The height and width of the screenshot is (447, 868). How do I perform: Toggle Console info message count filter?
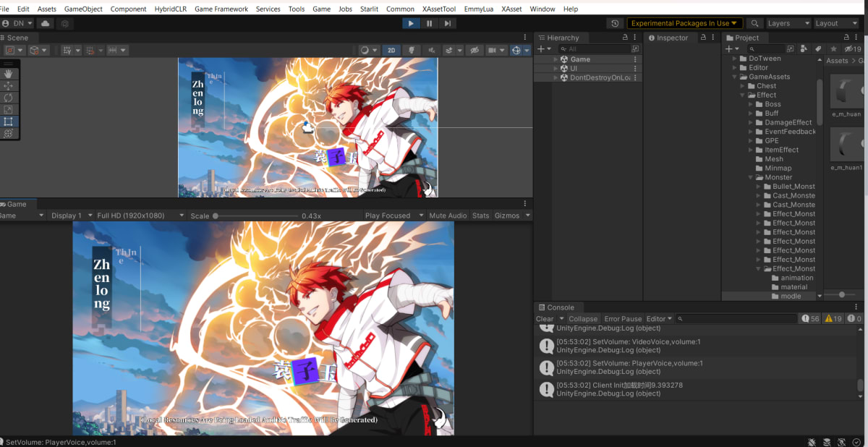point(810,318)
